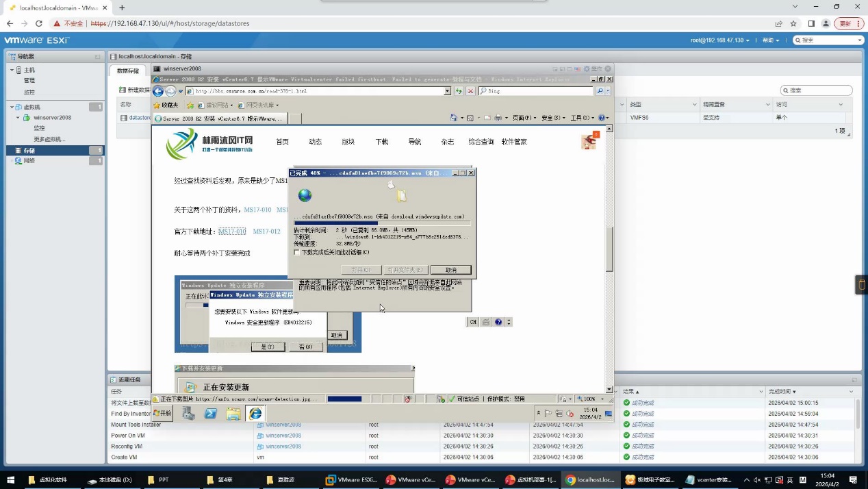
Task: Open the IE address bar dropdown arrow
Action: (x=447, y=91)
